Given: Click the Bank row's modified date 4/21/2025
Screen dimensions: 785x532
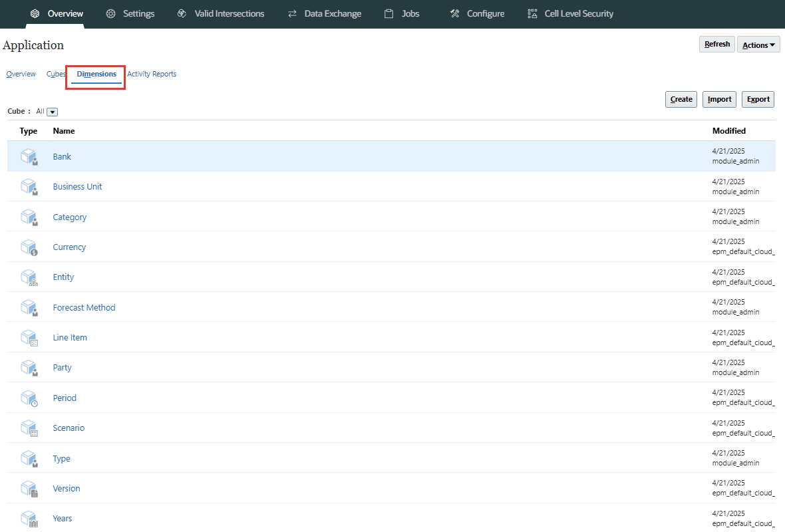Looking at the screenshot, I should point(728,151).
